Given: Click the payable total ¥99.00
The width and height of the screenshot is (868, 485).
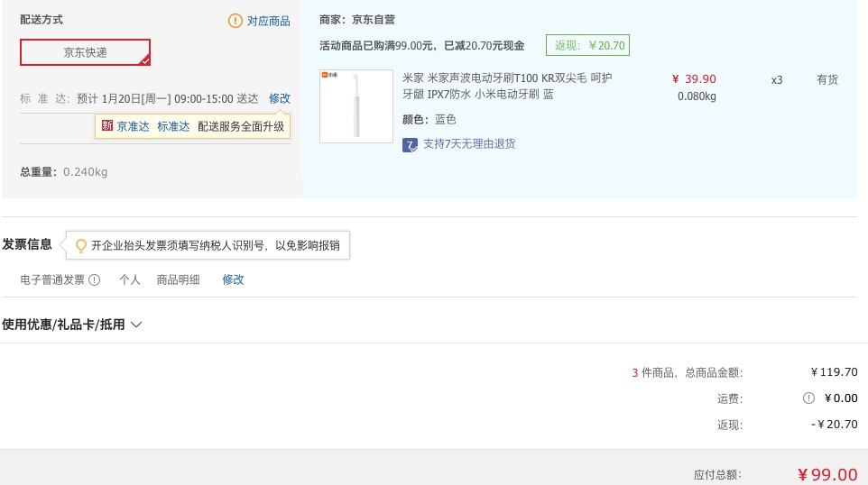Looking at the screenshot, I should click(x=827, y=474).
